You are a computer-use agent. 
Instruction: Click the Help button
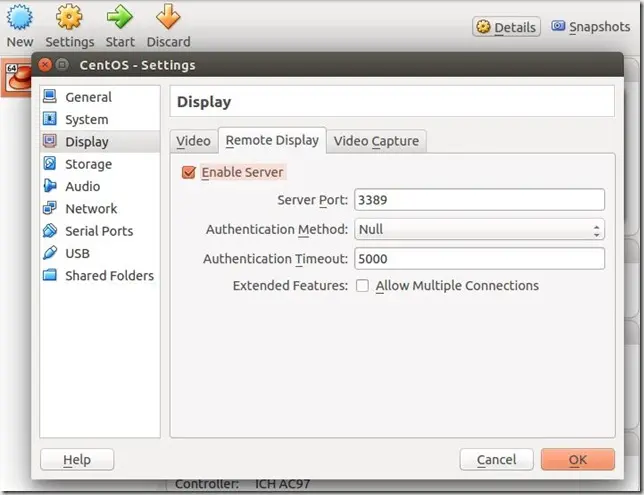[x=77, y=459]
